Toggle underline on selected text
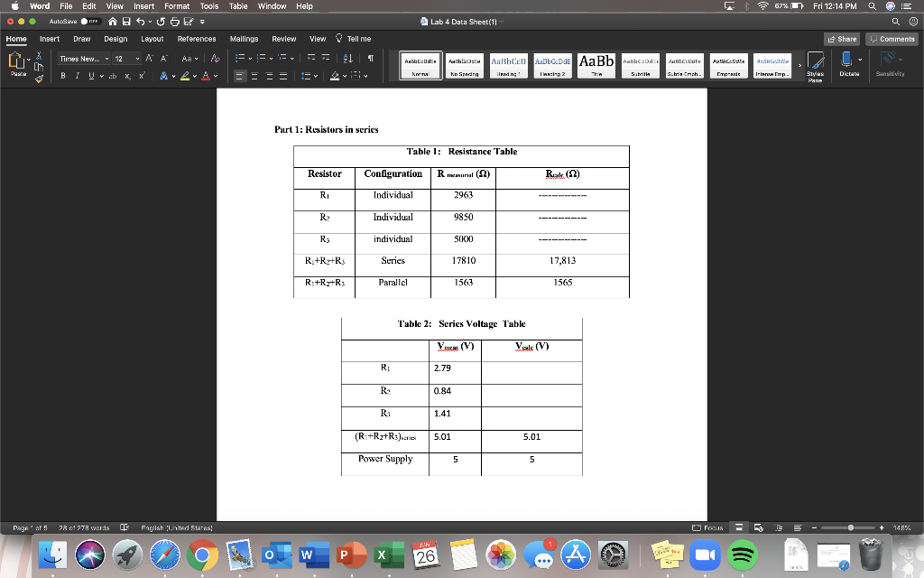The height and width of the screenshot is (578, 924). pyautogui.click(x=92, y=75)
